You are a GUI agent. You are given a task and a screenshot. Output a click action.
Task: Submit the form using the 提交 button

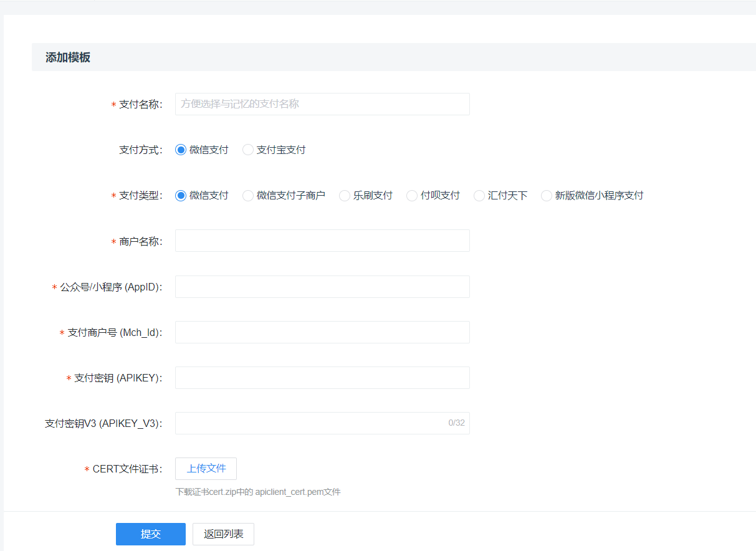(150, 534)
